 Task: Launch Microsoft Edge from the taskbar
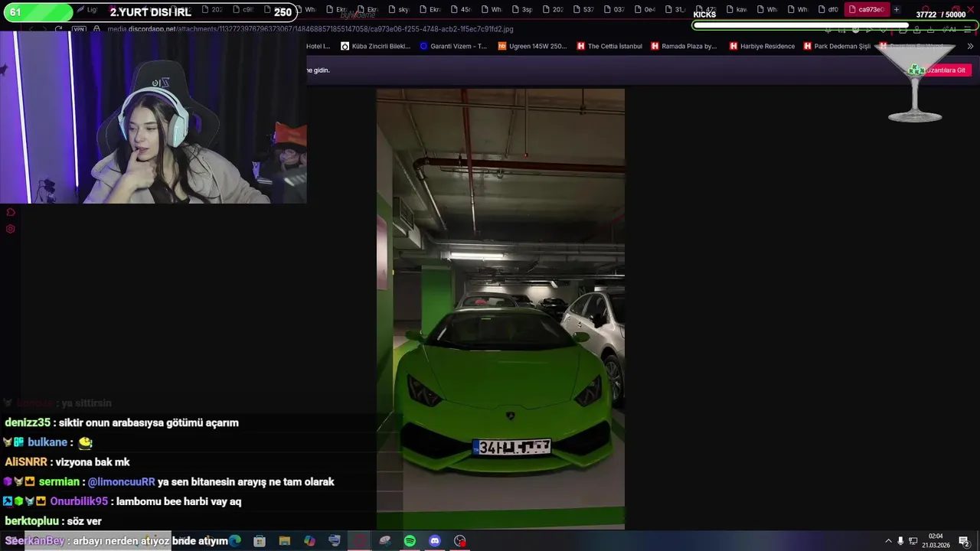(235, 541)
